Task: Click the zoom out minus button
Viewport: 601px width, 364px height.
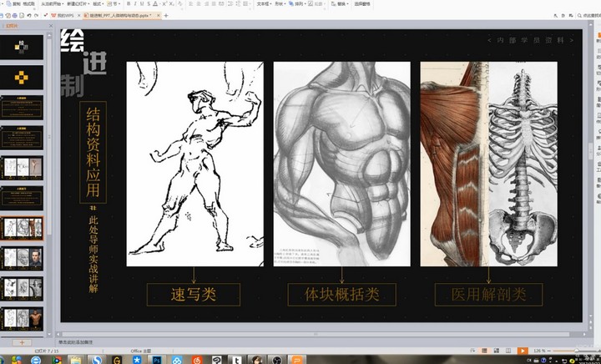Action: 549,351
